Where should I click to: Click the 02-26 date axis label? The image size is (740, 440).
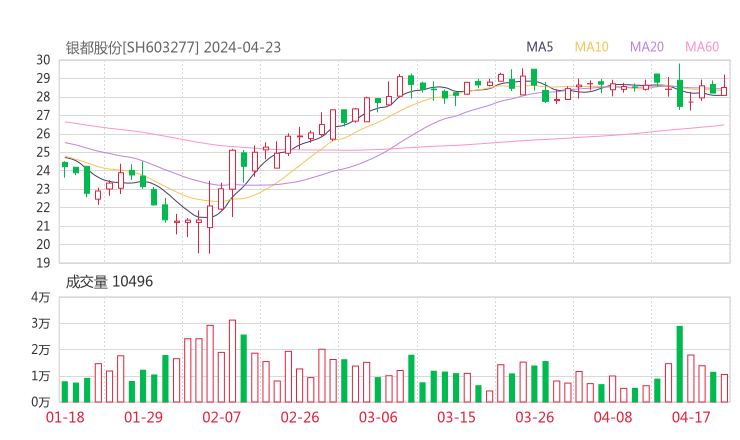click(300, 417)
